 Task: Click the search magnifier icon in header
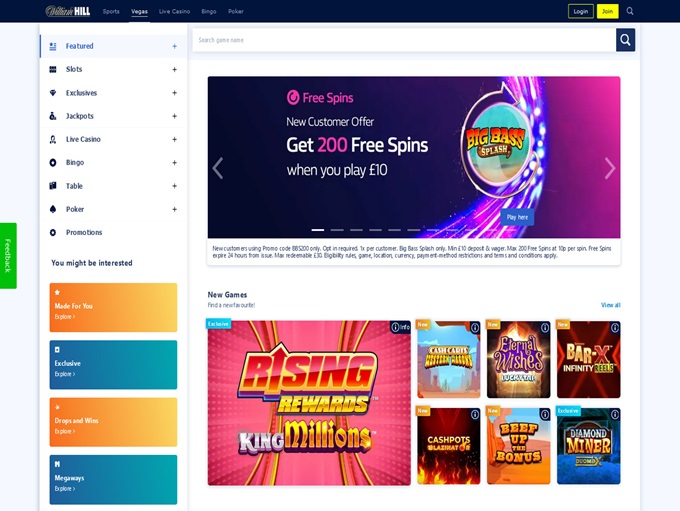tap(630, 11)
